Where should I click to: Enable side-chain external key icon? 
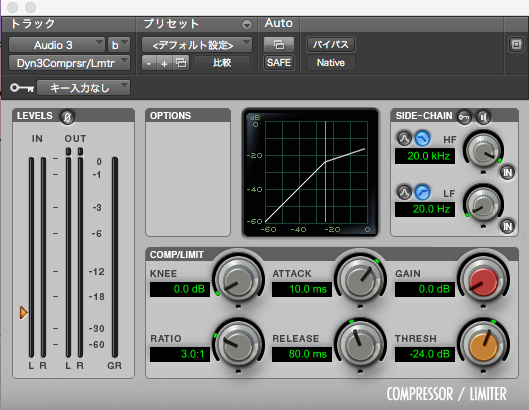[x=464, y=117]
